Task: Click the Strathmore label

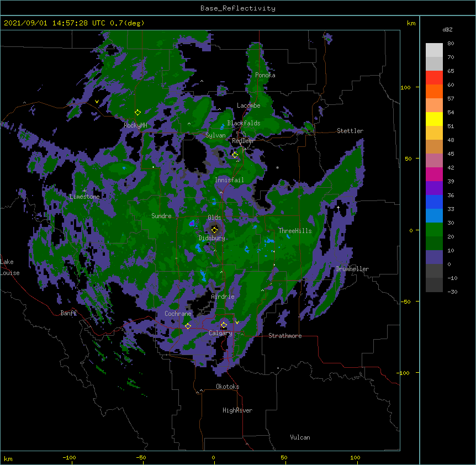Action: click(285, 336)
